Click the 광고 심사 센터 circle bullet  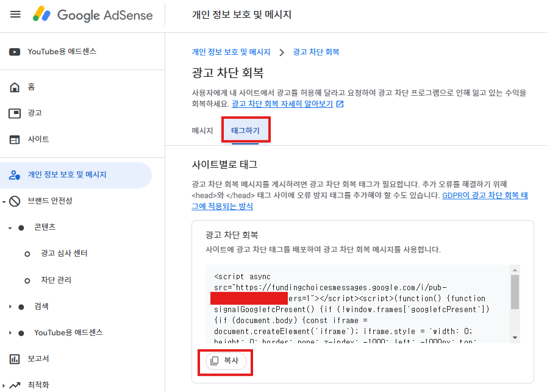tap(27, 254)
